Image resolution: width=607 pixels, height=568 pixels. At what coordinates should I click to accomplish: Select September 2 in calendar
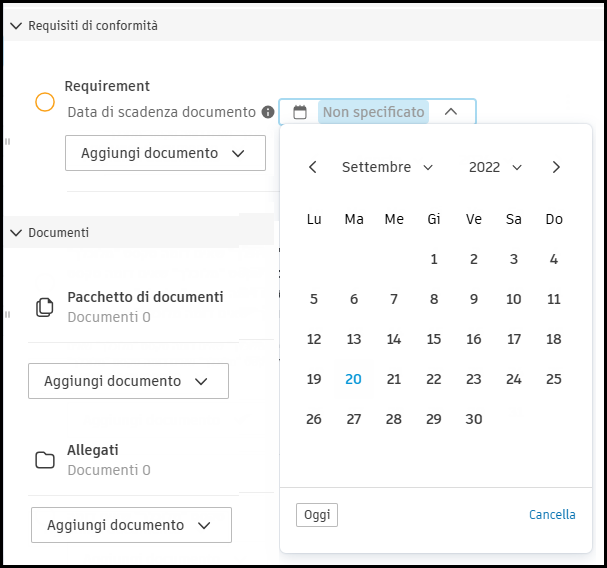(x=474, y=259)
